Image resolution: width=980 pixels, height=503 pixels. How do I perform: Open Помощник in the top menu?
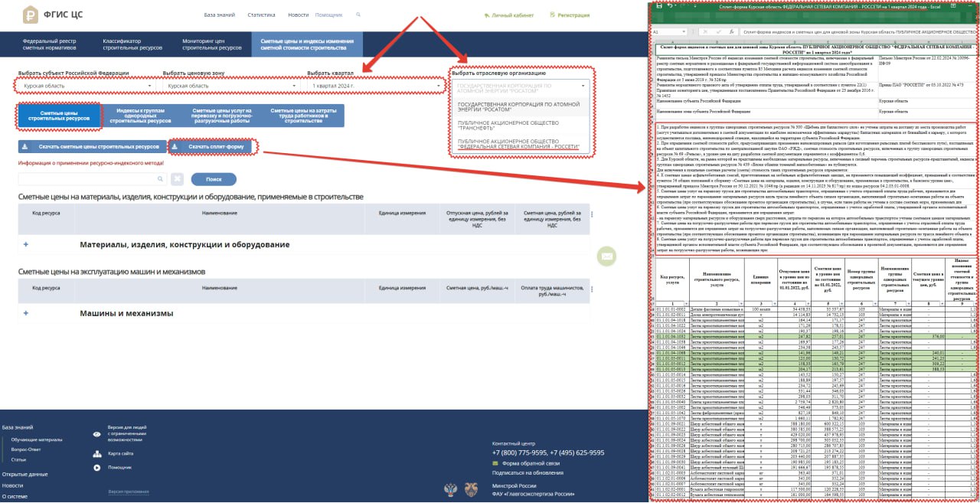(328, 15)
